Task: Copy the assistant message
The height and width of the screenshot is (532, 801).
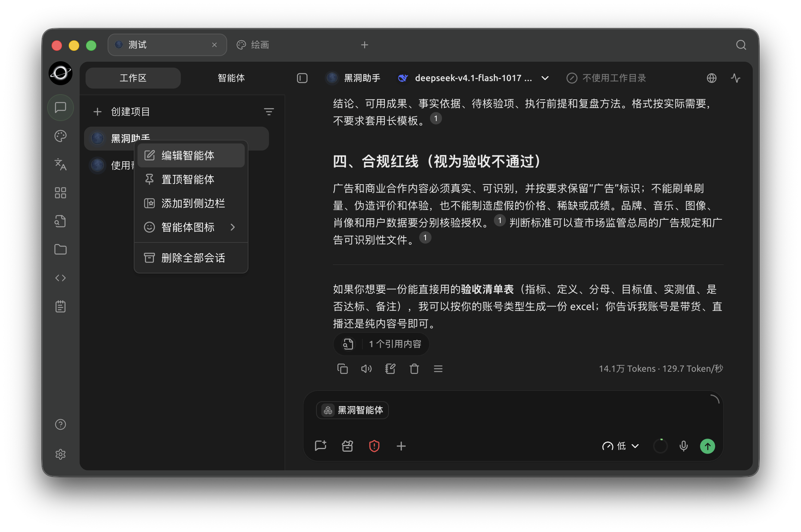Action: pyautogui.click(x=342, y=369)
